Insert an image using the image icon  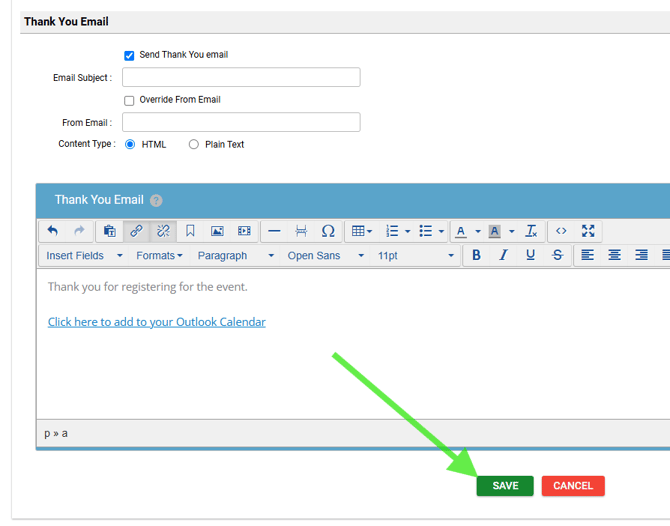click(x=217, y=231)
